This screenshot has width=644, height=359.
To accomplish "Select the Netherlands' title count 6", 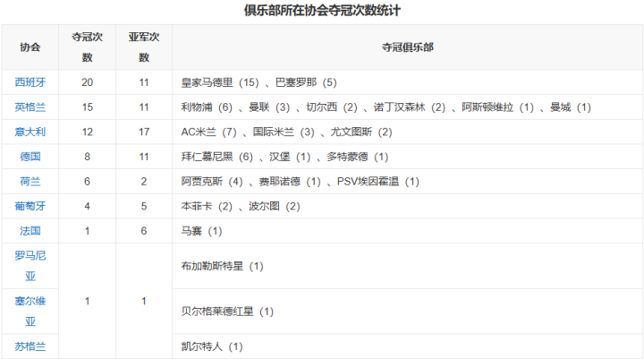I will pyautogui.click(x=87, y=182).
